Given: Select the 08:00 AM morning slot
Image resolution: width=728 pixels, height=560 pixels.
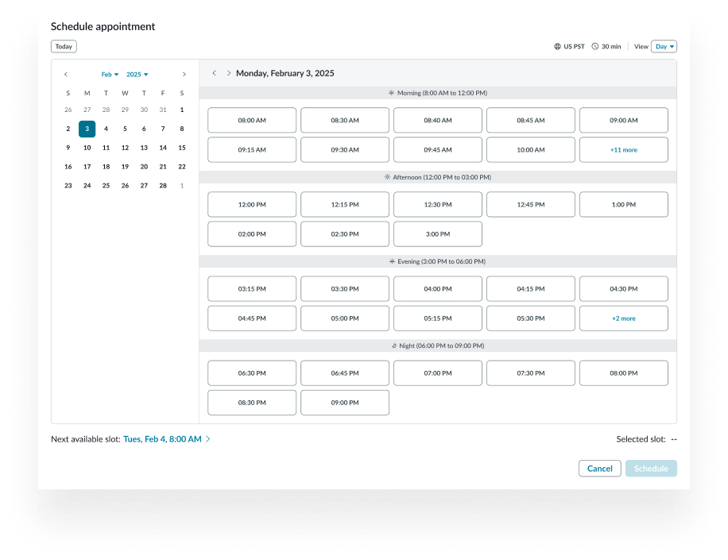Looking at the screenshot, I should click(252, 120).
